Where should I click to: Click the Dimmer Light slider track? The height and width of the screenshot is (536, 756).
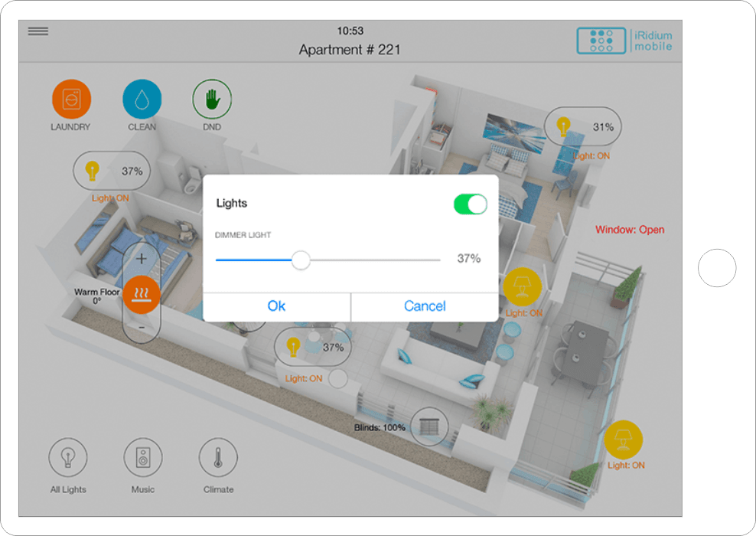tap(327, 260)
